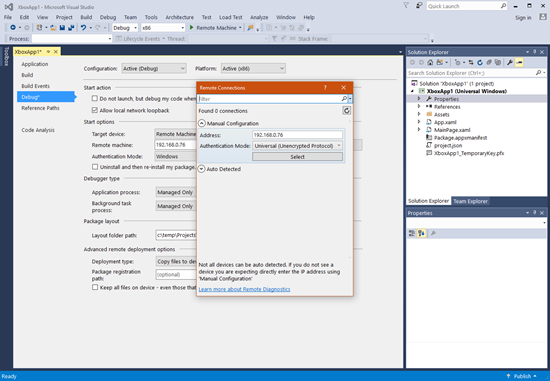Click the Save All toolbar icon
550x381 pixels.
[x=71, y=27]
